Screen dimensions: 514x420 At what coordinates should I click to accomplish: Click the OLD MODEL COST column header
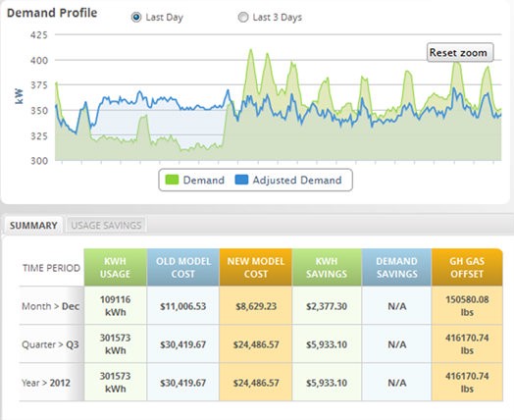pyautogui.click(x=183, y=267)
